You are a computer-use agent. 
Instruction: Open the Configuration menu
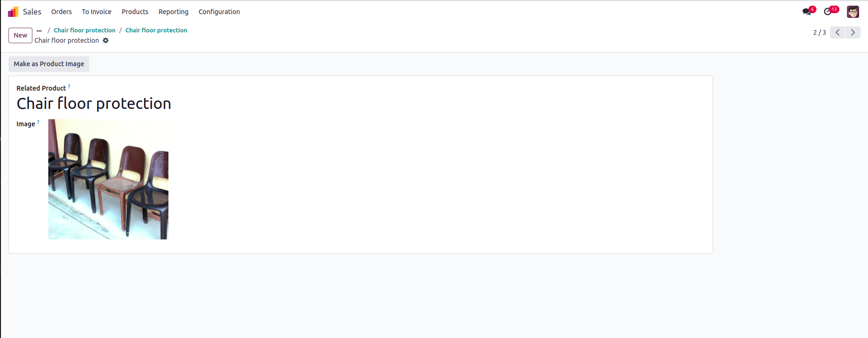click(219, 12)
